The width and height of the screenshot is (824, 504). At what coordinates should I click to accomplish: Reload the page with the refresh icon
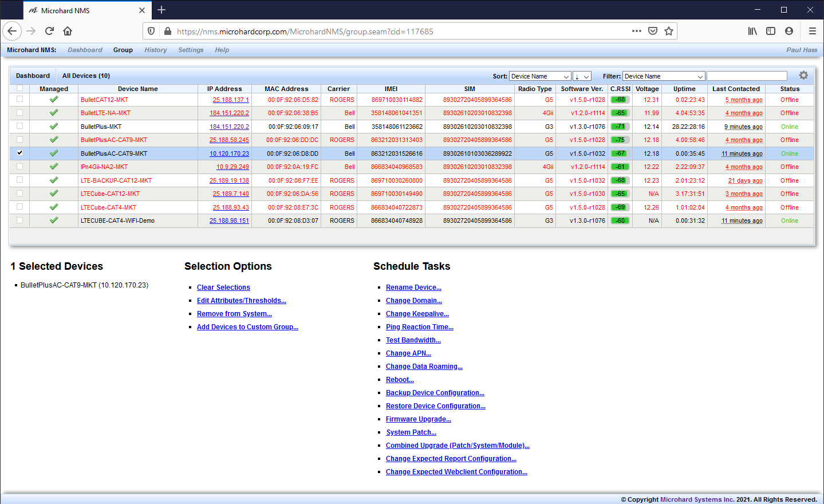pyautogui.click(x=49, y=31)
